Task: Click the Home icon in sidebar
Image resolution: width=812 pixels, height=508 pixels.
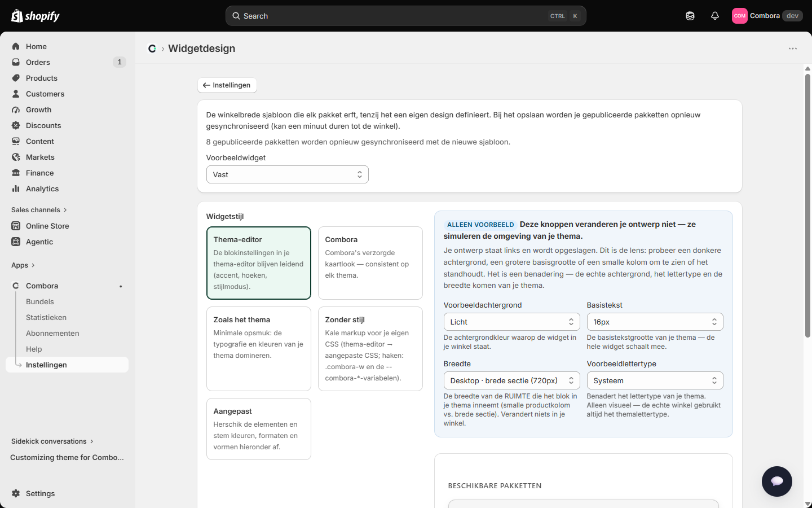Action: [x=16, y=46]
